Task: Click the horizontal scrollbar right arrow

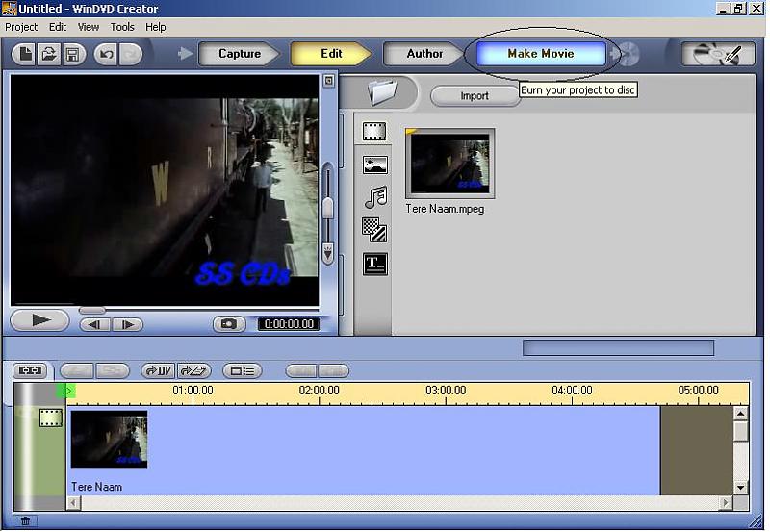Action: coord(726,503)
